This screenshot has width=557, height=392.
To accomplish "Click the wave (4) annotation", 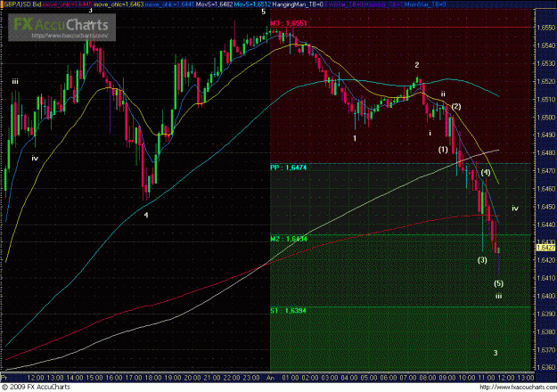I will tap(486, 173).
